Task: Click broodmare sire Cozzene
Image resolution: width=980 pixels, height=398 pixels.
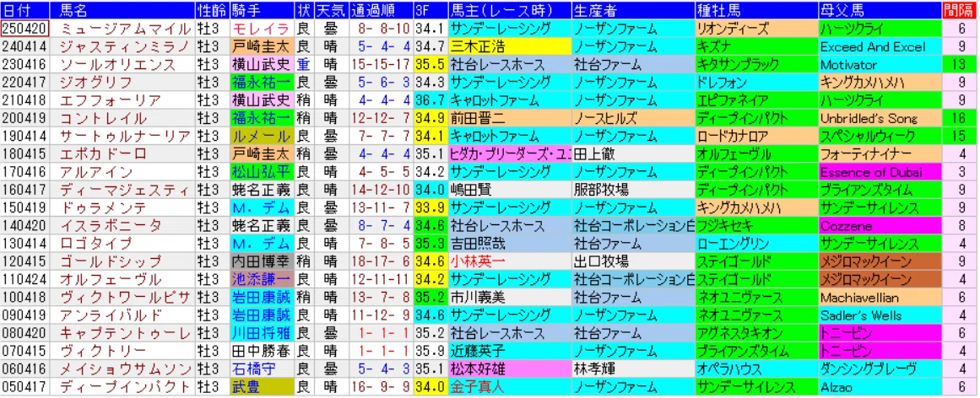Action: click(x=880, y=225)
